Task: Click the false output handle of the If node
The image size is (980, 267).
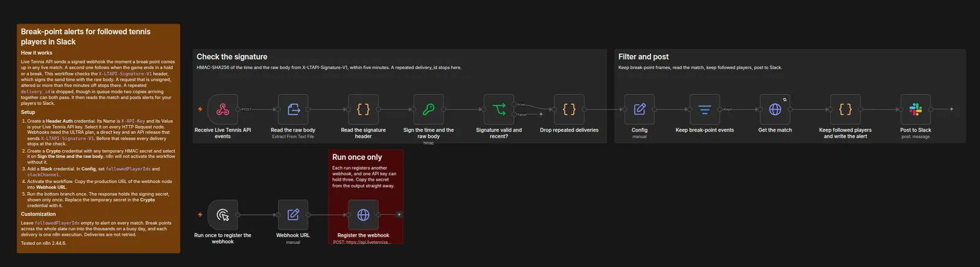Action: (514, 115)
